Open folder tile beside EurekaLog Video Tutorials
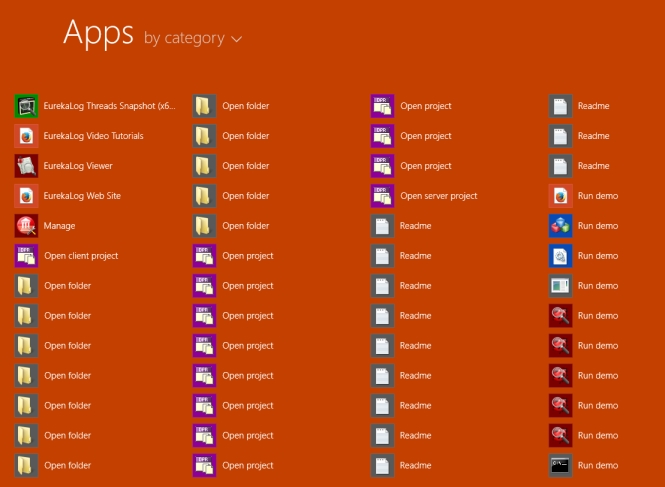665x487 pixels. click(231, 136)
